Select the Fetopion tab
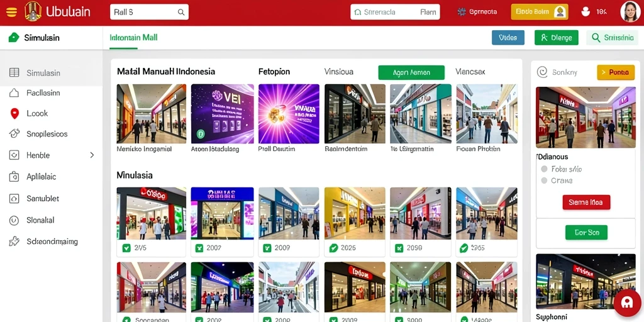 (x=274, y=72)
